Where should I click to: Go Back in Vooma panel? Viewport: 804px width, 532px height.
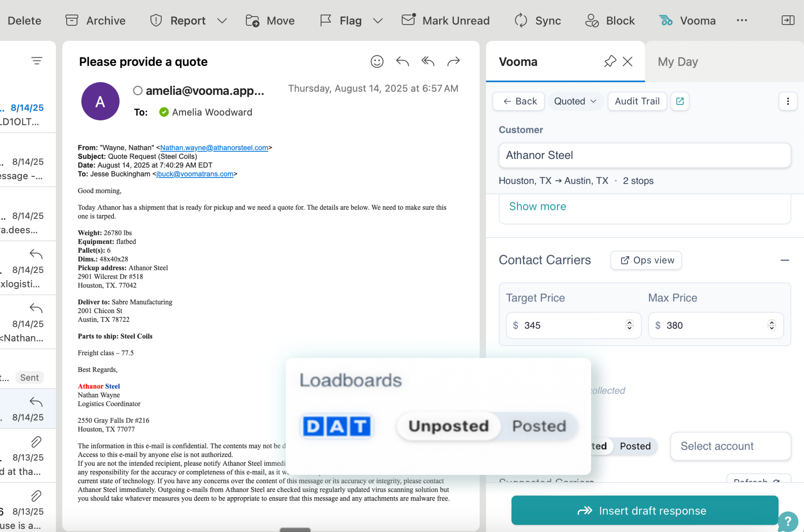(x=518, y=101)
